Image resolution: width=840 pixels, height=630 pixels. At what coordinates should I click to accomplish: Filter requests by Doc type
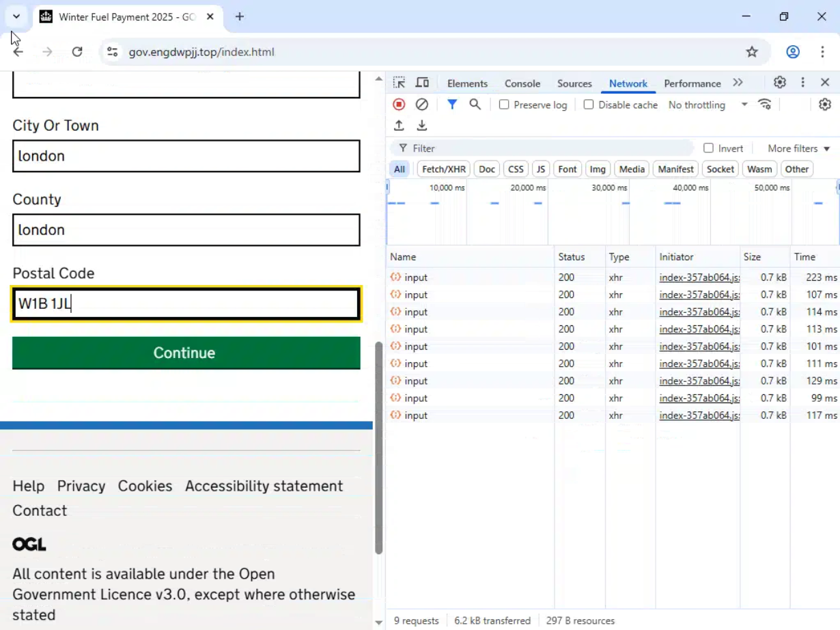(487, 169)
